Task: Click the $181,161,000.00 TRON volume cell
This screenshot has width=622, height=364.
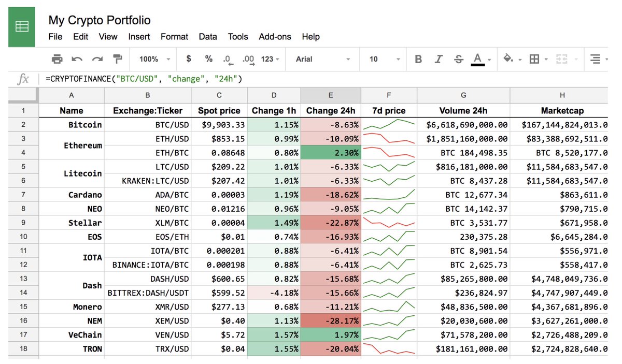Action: [x=463, y=348]
